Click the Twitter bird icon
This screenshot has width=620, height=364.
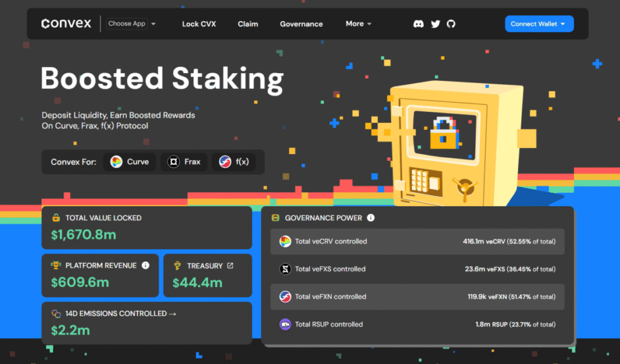pyautogui.click(x=435, y=24)
